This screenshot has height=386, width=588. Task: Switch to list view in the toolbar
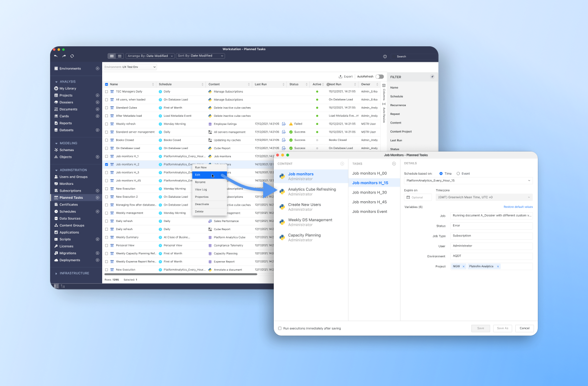(120, 56)
